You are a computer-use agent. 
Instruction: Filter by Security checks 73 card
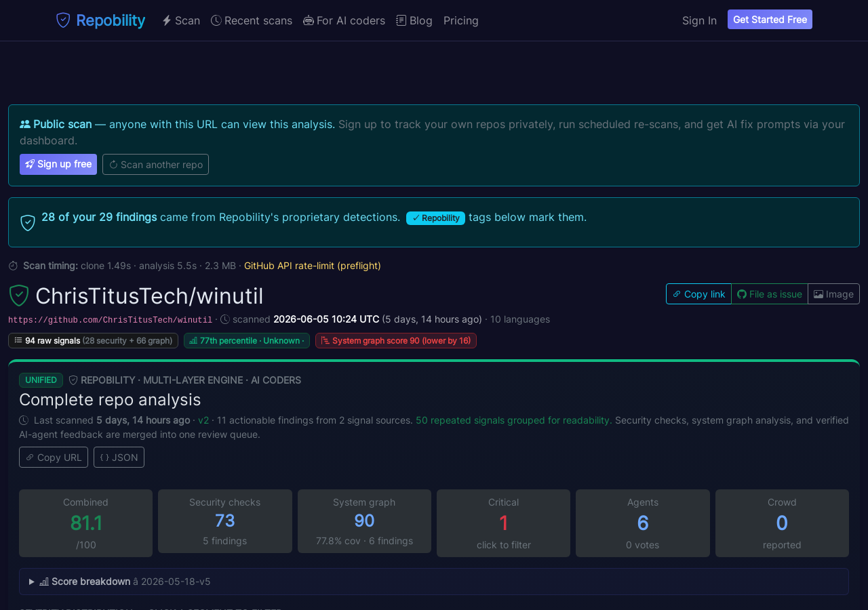click(225, 521)
